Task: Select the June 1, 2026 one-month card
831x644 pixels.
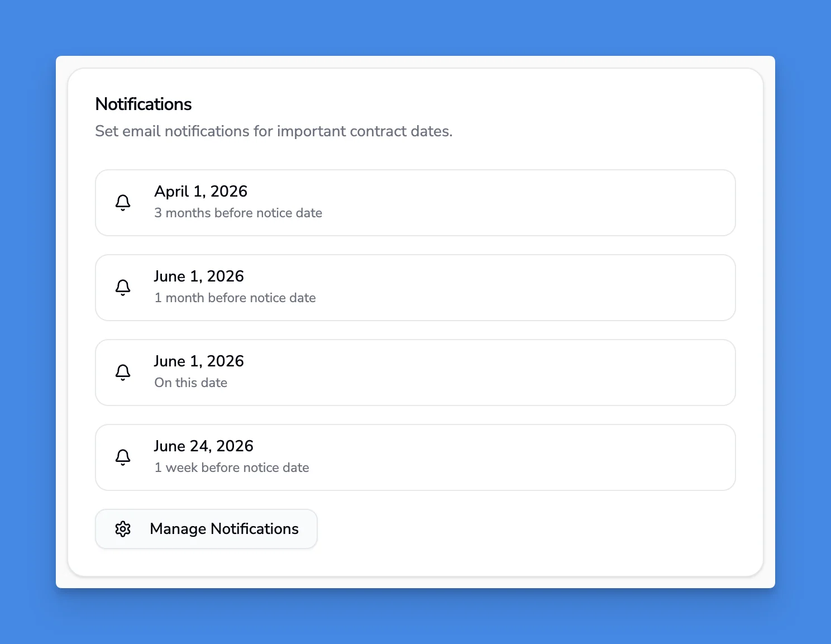Action: (x=415, y=287)
